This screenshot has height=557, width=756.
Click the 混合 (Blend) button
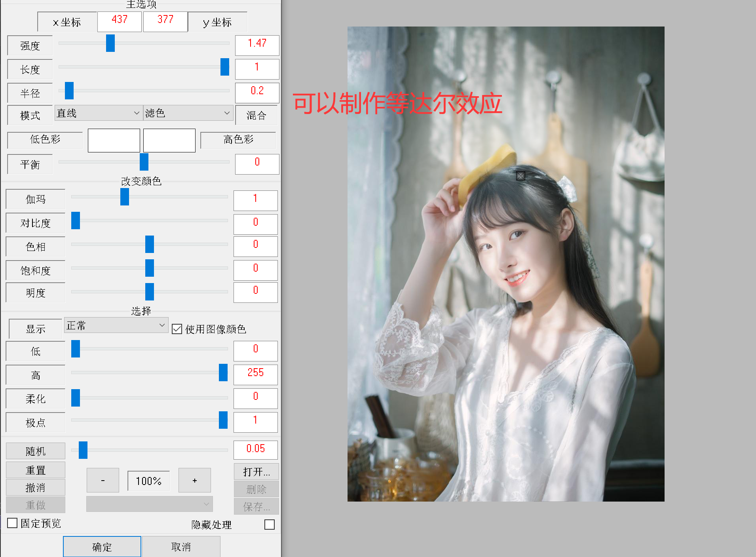coord(256,115)
